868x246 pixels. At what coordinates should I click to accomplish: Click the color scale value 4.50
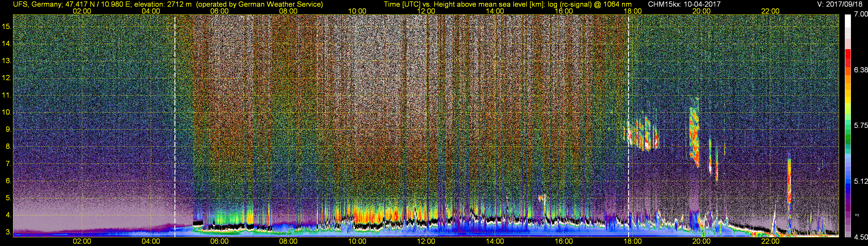click(861, 237)
